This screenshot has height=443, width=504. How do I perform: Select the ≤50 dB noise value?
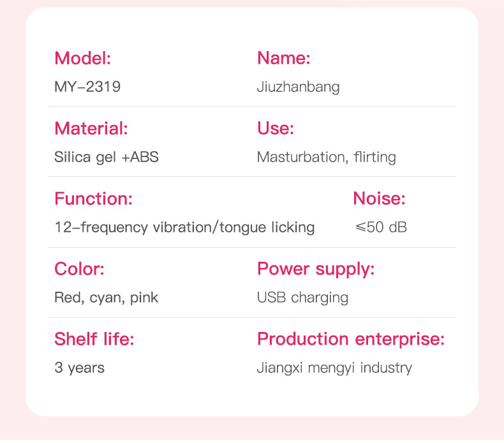pyautogui.click(x=381, y=227)
